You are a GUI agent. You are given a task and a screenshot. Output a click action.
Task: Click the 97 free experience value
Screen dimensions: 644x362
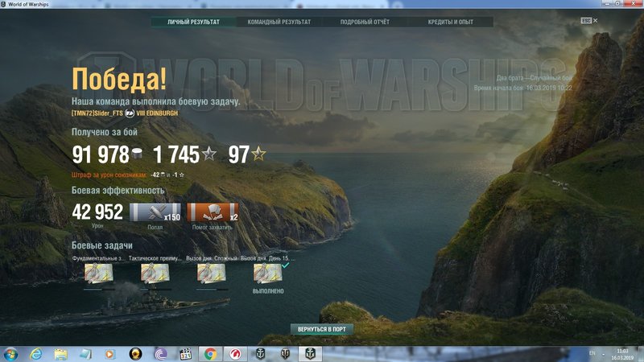pyautogui.click(x=238, y=154)
